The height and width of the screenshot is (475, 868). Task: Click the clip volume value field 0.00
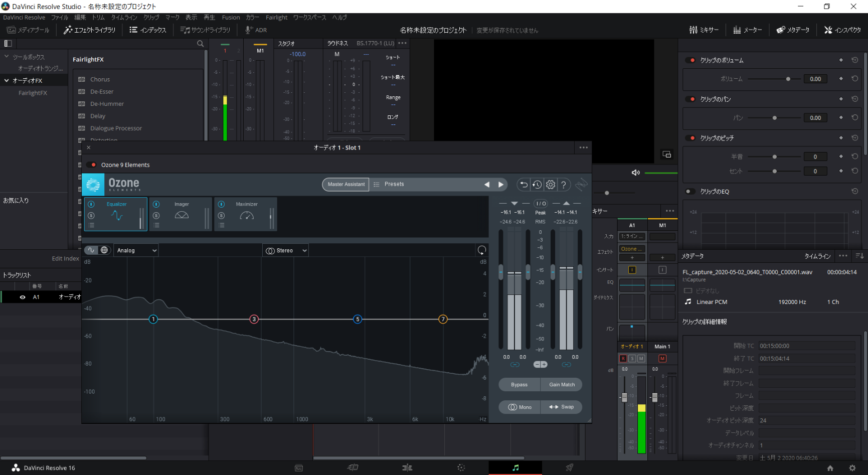[x=815, y=79]
